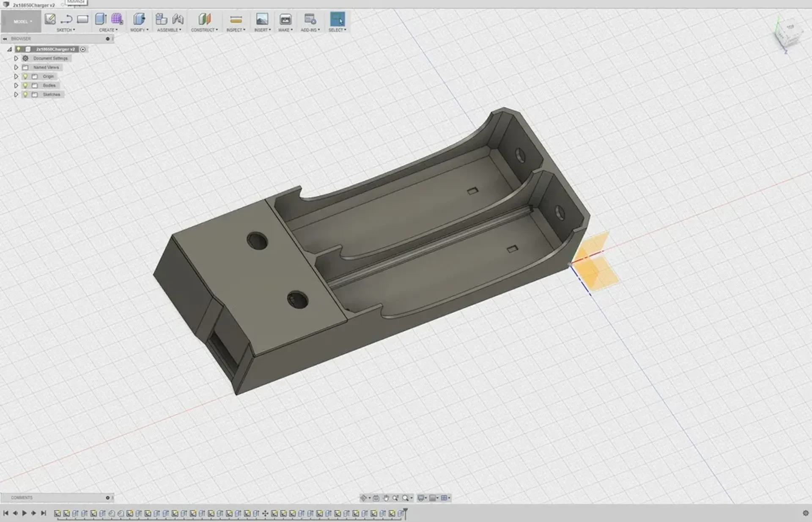812x522 pixels.
Task: Step timeline forward one feature
Action: coord(33,513)
